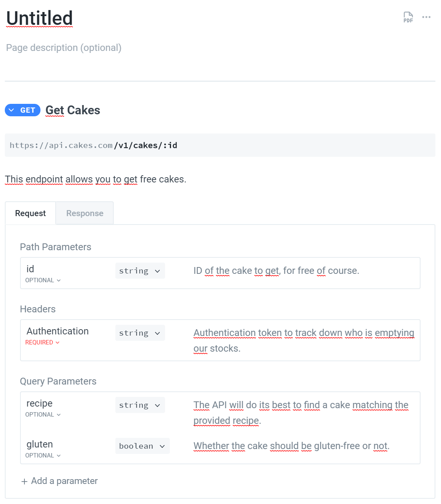Click Add a parameter

tap(64, 481)
